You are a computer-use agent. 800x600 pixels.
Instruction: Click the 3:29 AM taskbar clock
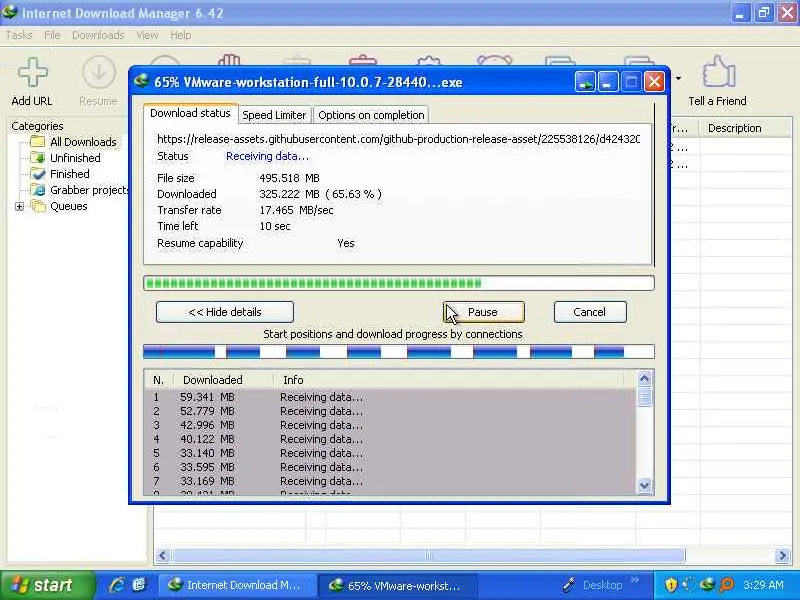[x=763, y=585]
